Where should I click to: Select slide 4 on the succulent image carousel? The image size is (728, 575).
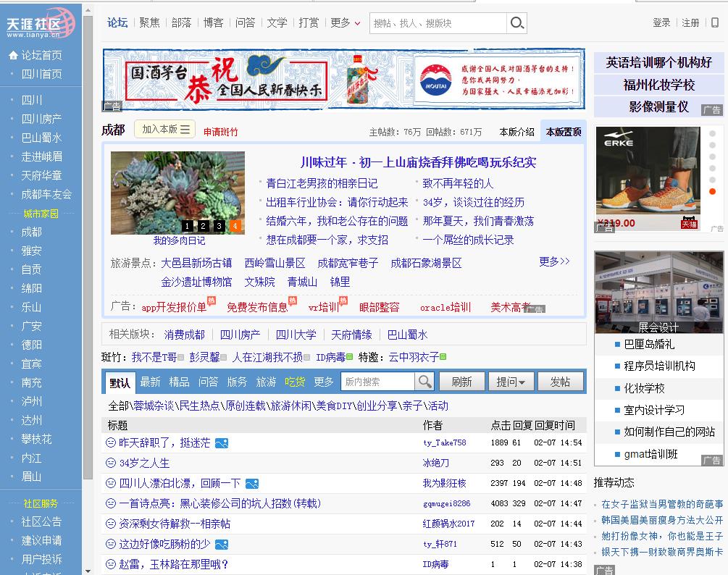tap(235, 226)
